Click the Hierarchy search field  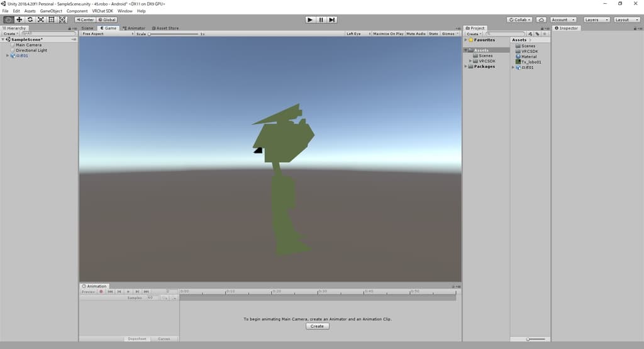click(48, 34)
